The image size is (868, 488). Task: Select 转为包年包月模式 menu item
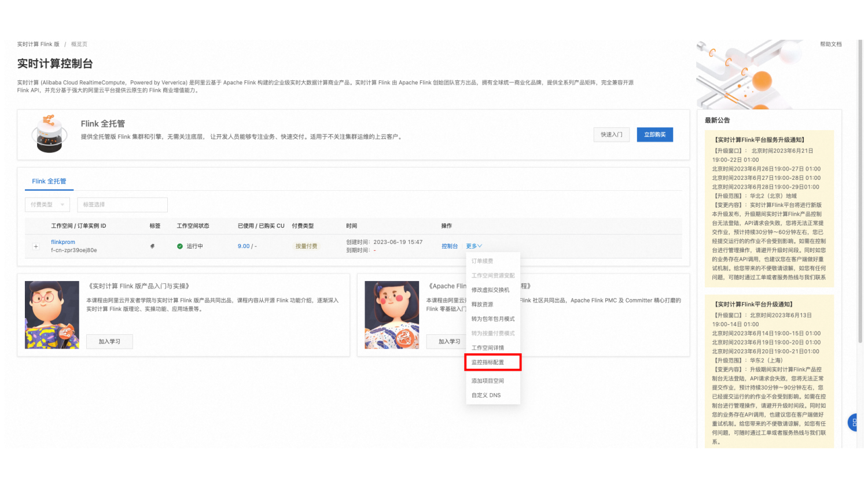(x=493, y=319)
